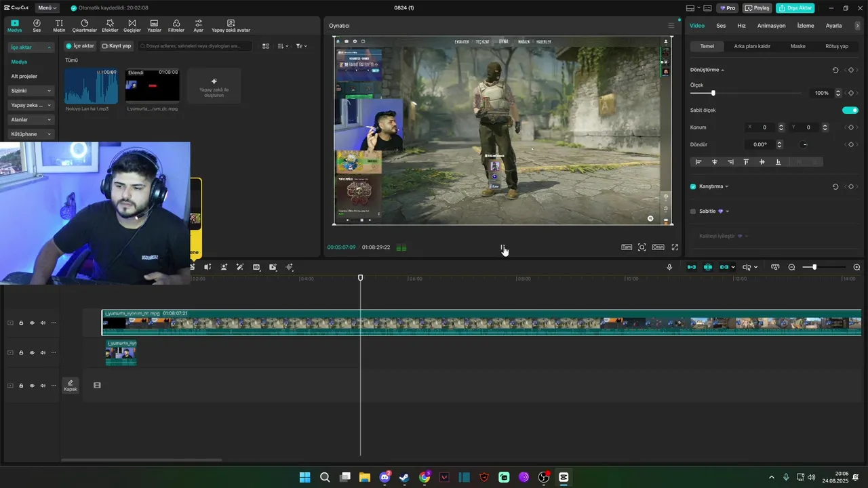Expand the Yapay zeka sidebar section
868x488 pixels.
pos(31,105)
